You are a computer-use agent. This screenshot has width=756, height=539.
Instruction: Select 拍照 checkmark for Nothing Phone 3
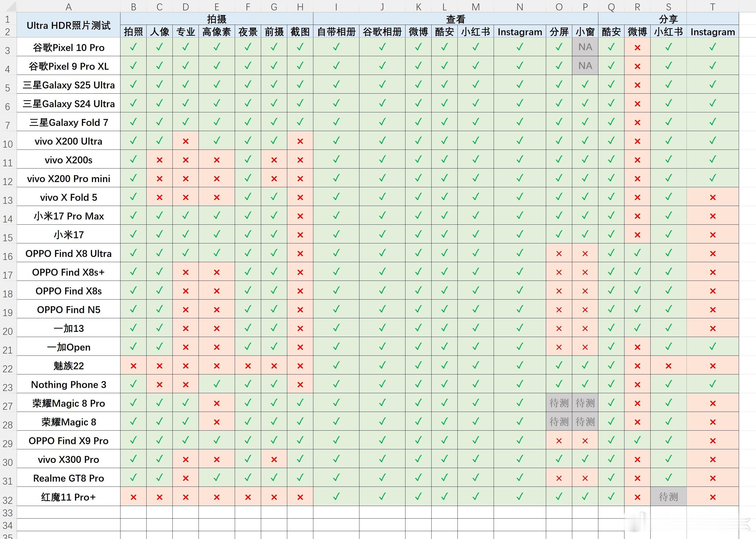(134, 384)
